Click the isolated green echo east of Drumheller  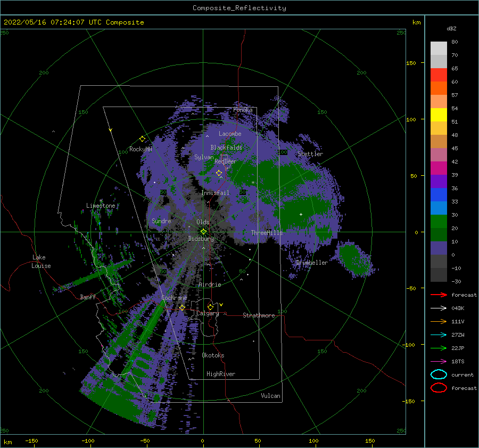354,258
